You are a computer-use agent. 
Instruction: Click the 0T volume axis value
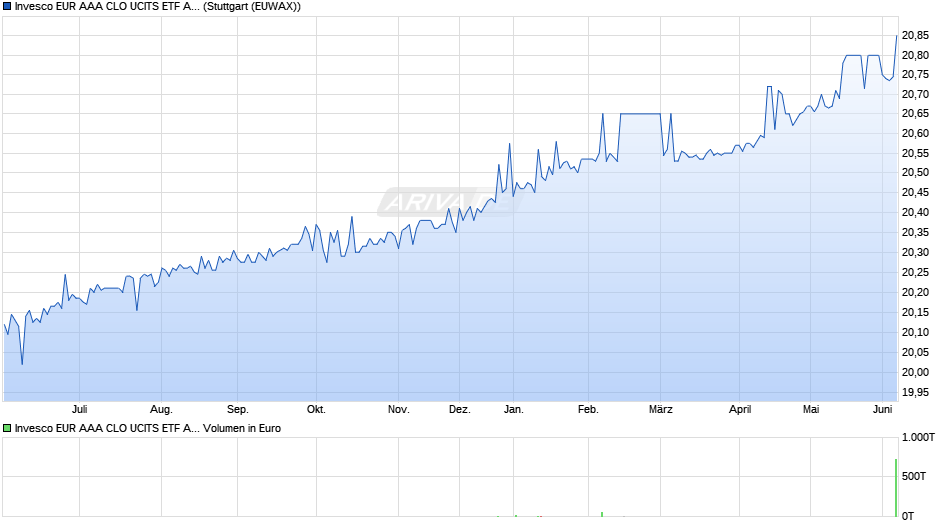click(908, 516)
